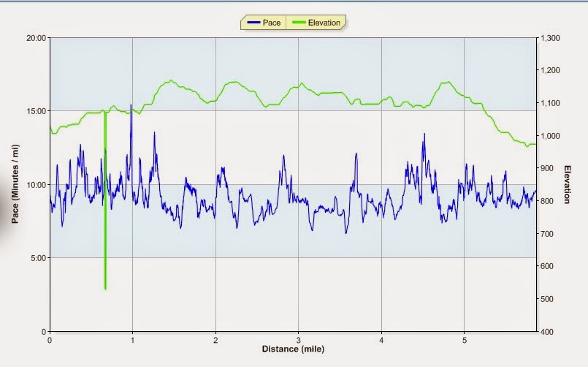This screenshot has height=367, width=588.
Task: Toggle the Pace series in the legend
Action: pos(264,23)
